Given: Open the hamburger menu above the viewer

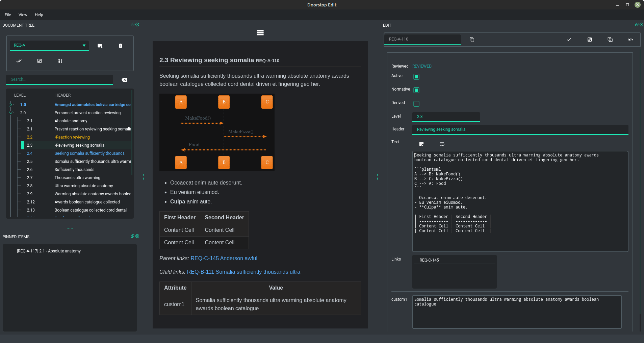Looking at the screenshot, I should point(260,33).
